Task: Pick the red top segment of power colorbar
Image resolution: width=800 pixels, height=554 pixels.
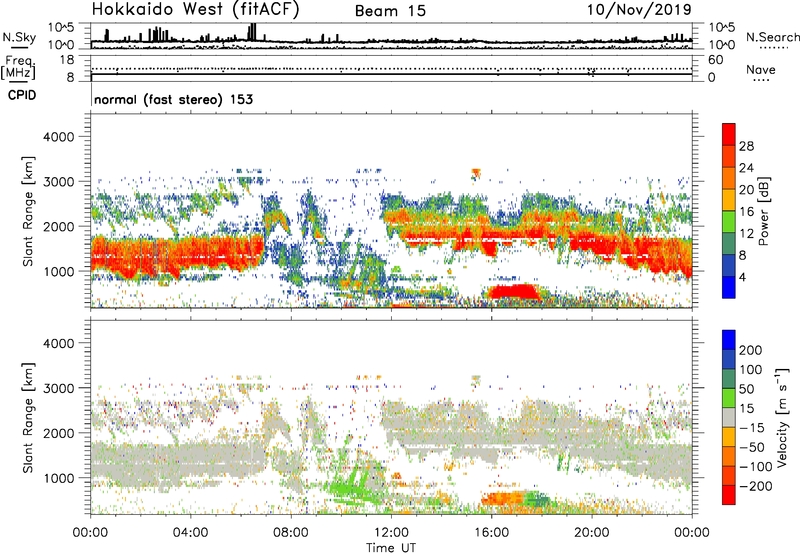Action: tap(729, 135)
